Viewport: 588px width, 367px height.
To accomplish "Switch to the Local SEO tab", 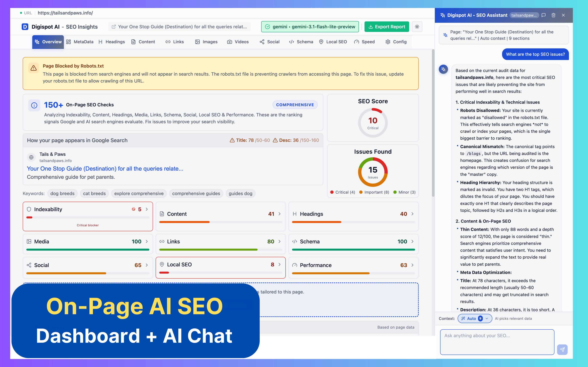I will 333,42.
